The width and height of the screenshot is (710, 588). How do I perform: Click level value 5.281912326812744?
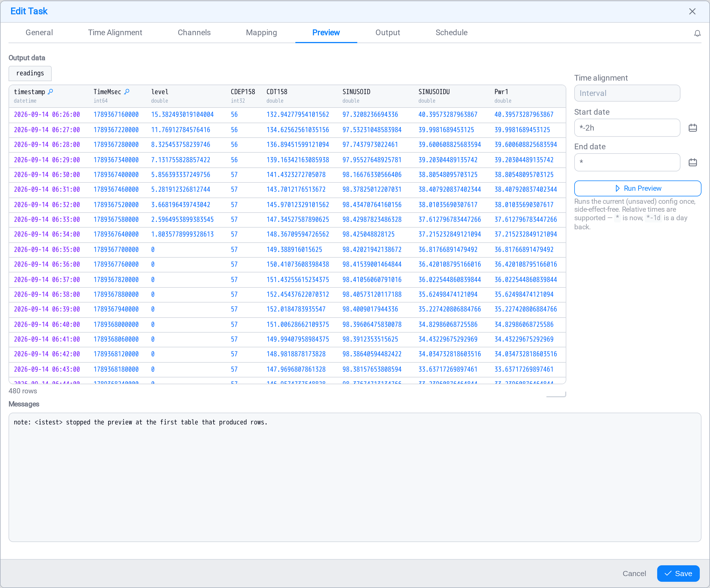tap(181, 190)
